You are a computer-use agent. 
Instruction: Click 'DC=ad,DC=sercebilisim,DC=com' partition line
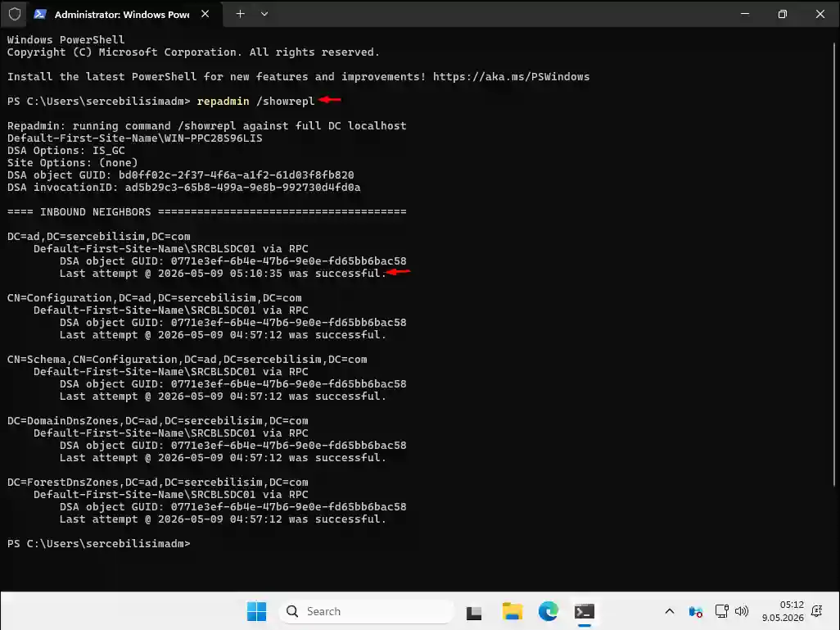98,237
